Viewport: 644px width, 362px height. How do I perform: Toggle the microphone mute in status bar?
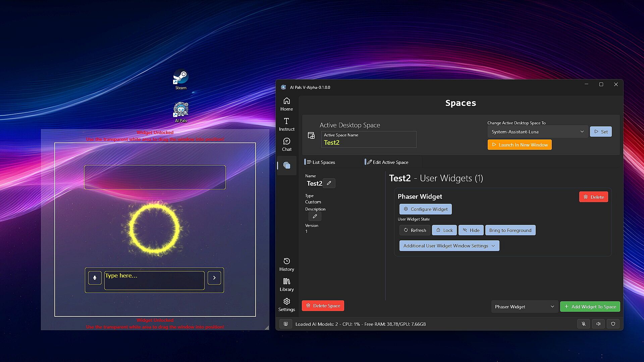coord(584,324)
